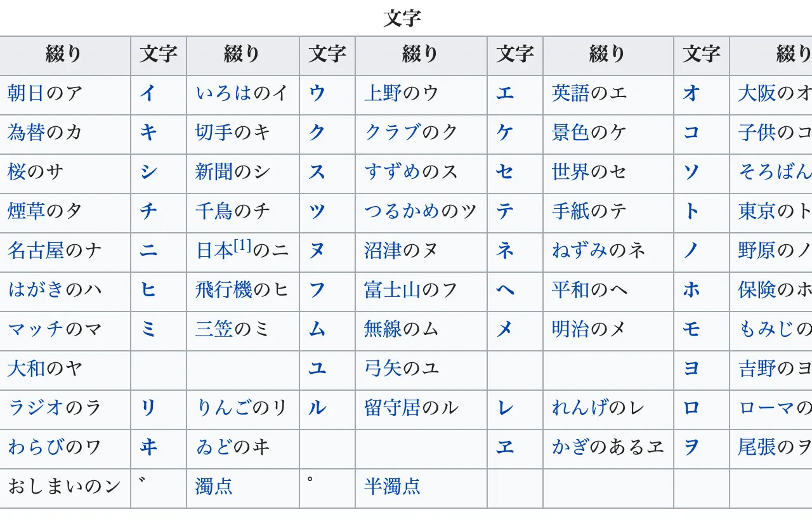Open the 富士山 link
Image resolution: width=812 pixels, height=524 pixels.
[393, 290]
